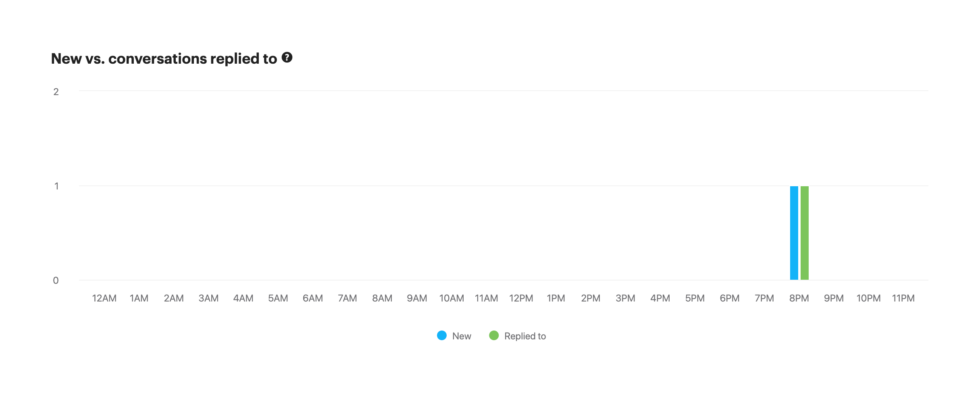Screen dimensions: 980x393
Task: Click the 12AM axis label
Action: [x=104, y=298]
